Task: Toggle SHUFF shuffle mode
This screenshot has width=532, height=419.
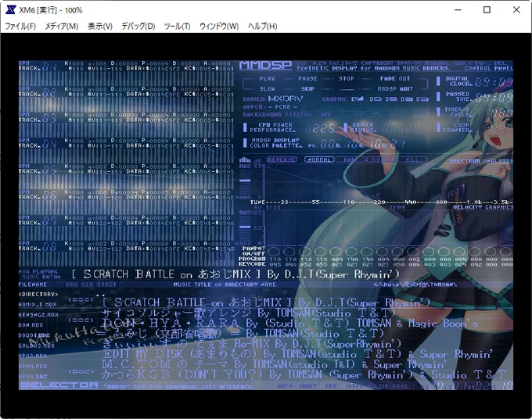Action: tap(308, 386)
